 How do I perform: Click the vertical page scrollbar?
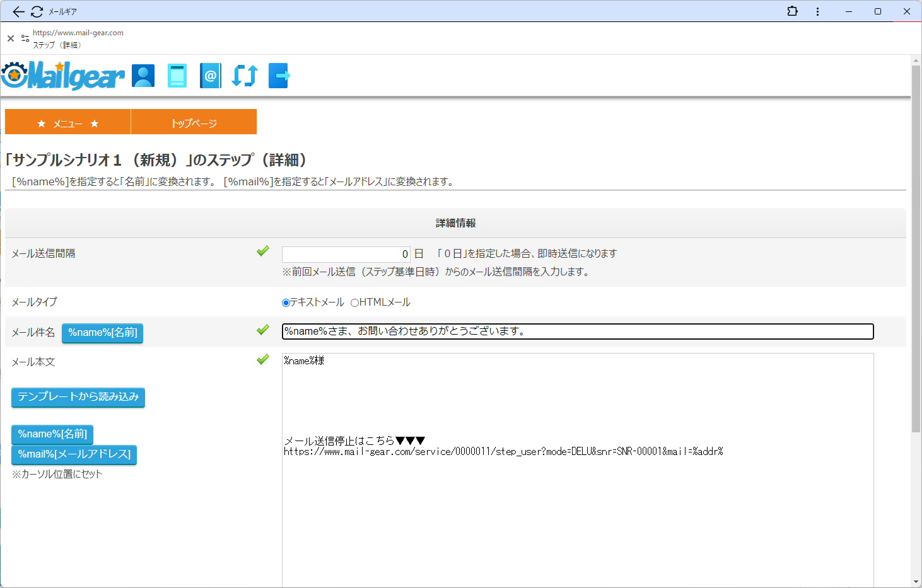point(916,248)
